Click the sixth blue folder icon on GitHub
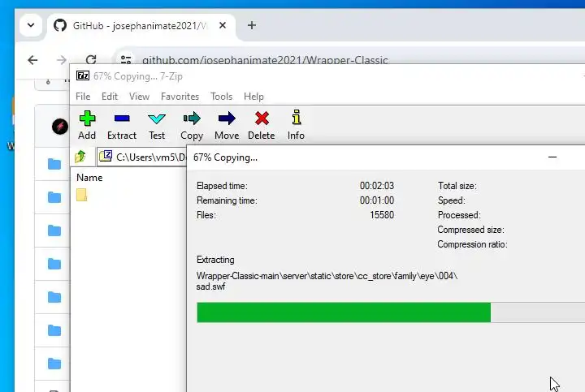Viewport: 585px width, 392px height. 54,330
